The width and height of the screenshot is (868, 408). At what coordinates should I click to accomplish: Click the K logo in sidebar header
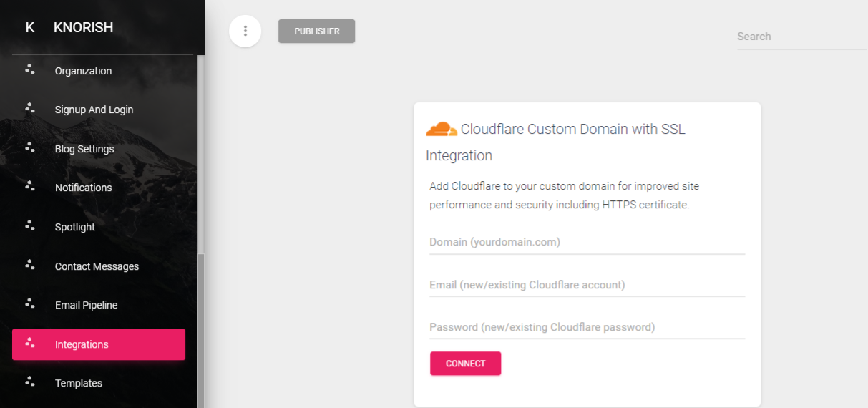pyautogui.click(x=30, y=28)
